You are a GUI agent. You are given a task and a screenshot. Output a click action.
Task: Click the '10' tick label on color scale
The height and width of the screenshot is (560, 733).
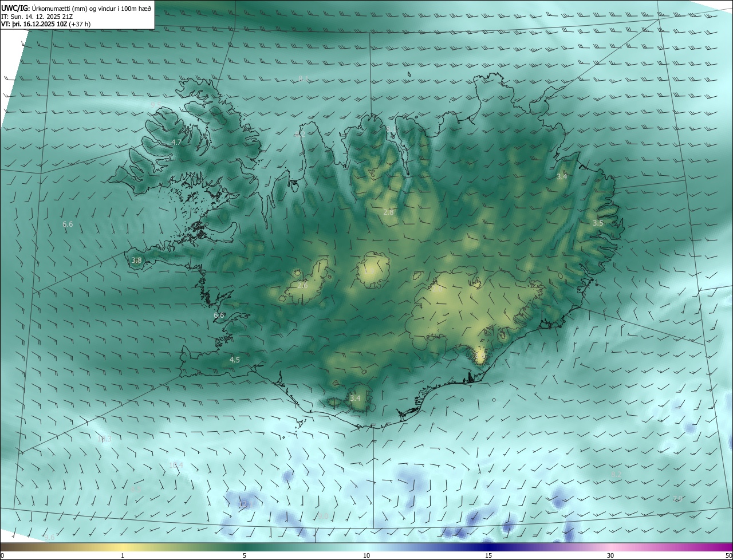tap(366, 555)
